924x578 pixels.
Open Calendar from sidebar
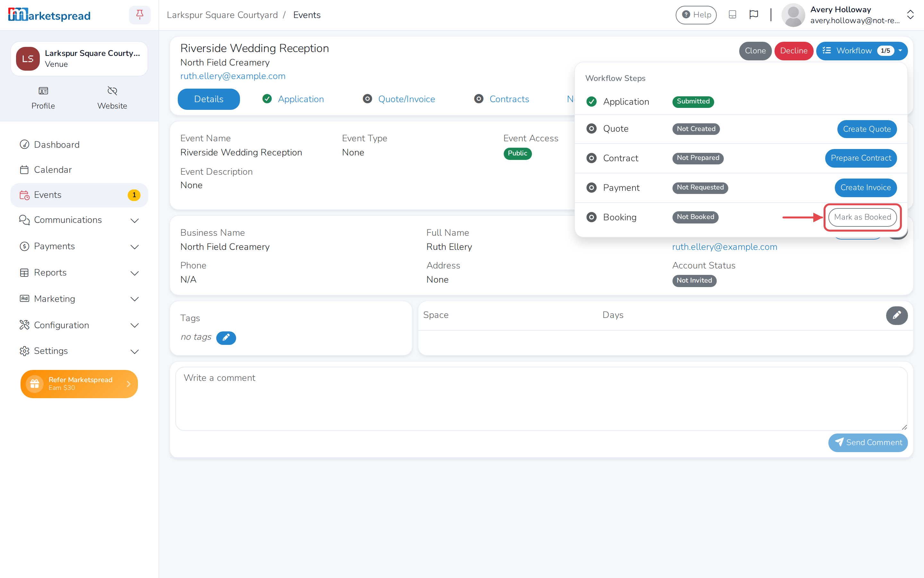point(79,170)
